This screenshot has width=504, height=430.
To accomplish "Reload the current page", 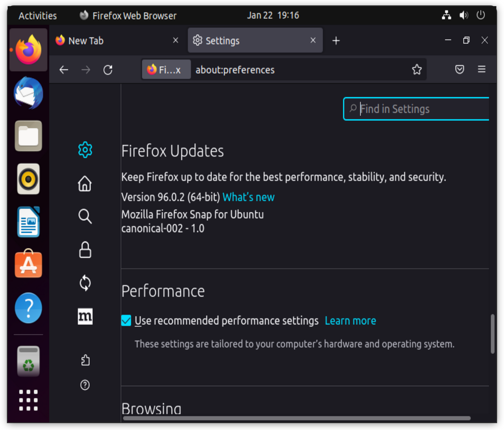I will click(108, 70).
